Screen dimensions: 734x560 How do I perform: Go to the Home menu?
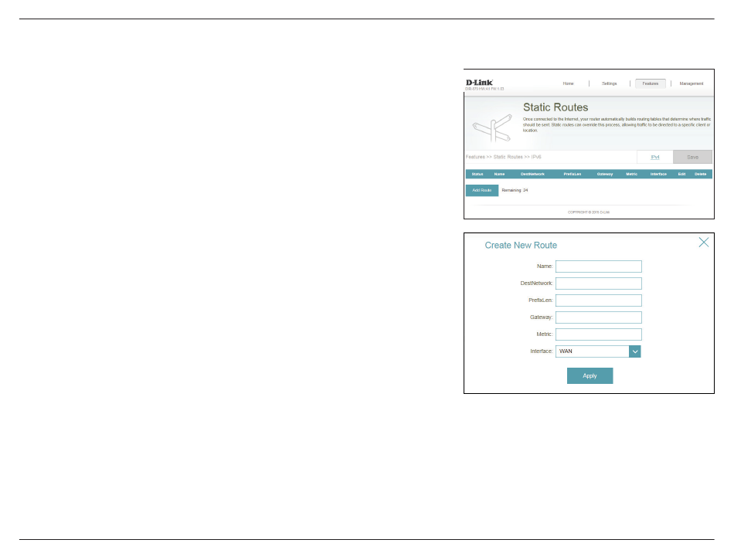(568, 83)
